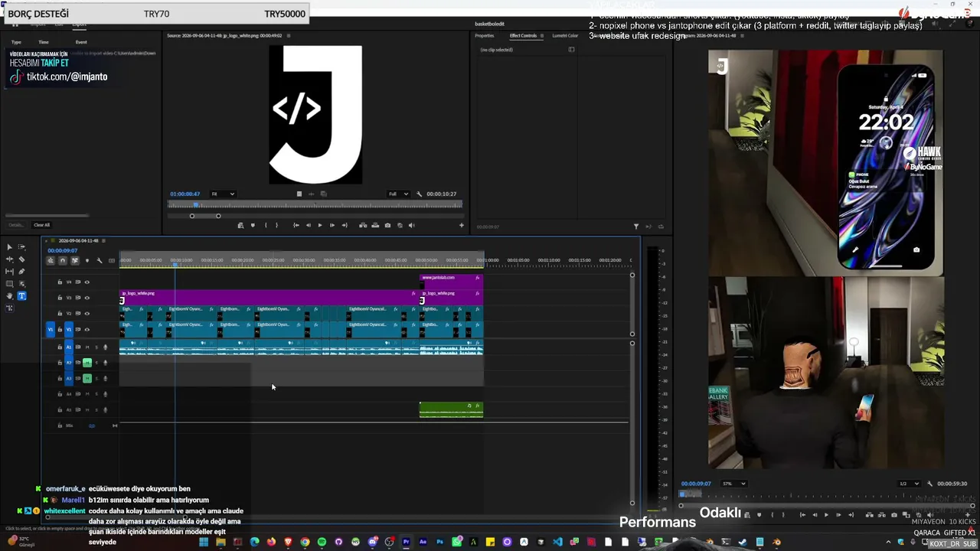Click the filter funnel icon in Effect Controls
Image resolution: width=980 pixels, height=551 pixels.
636,227
